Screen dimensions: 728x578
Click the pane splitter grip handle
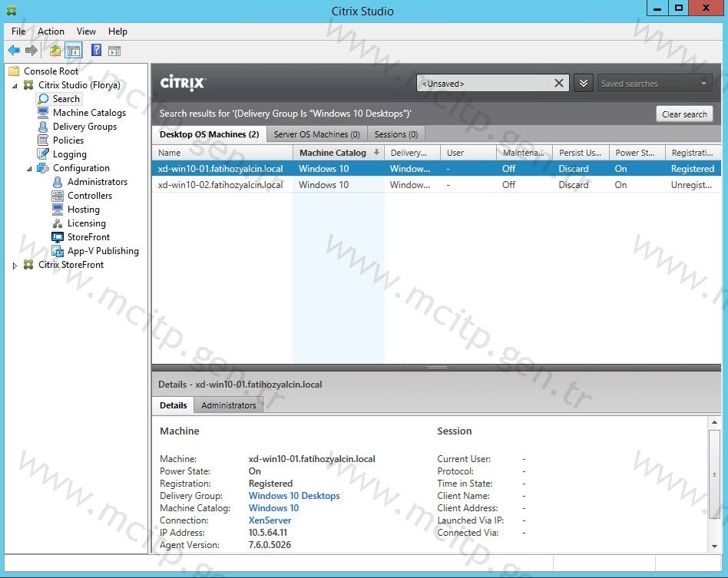click(x=437, y=367)
